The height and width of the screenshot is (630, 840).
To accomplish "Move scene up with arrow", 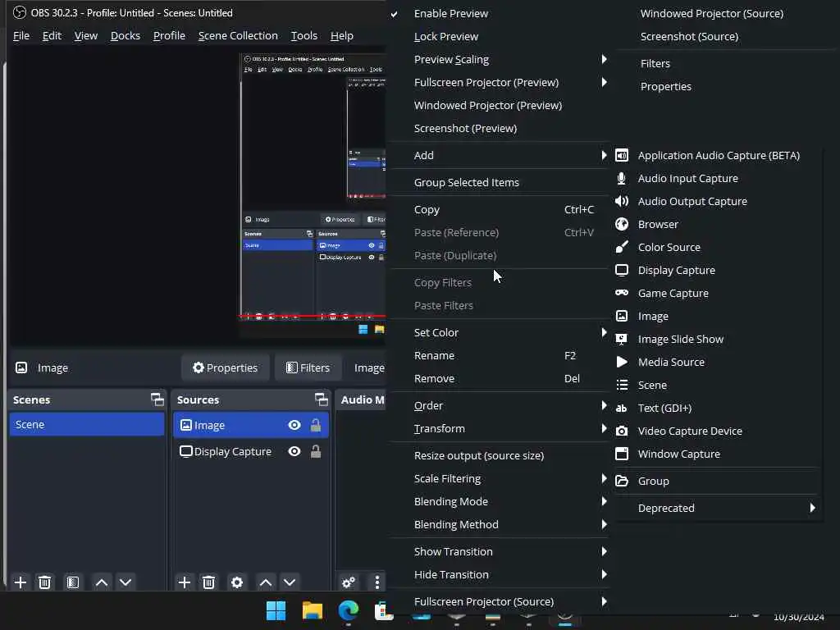I will click(102, 582).
